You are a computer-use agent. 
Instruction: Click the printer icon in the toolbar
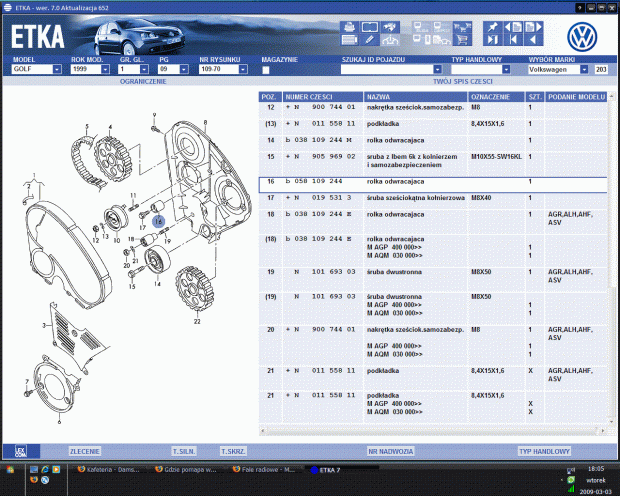[x=350, y=27]
